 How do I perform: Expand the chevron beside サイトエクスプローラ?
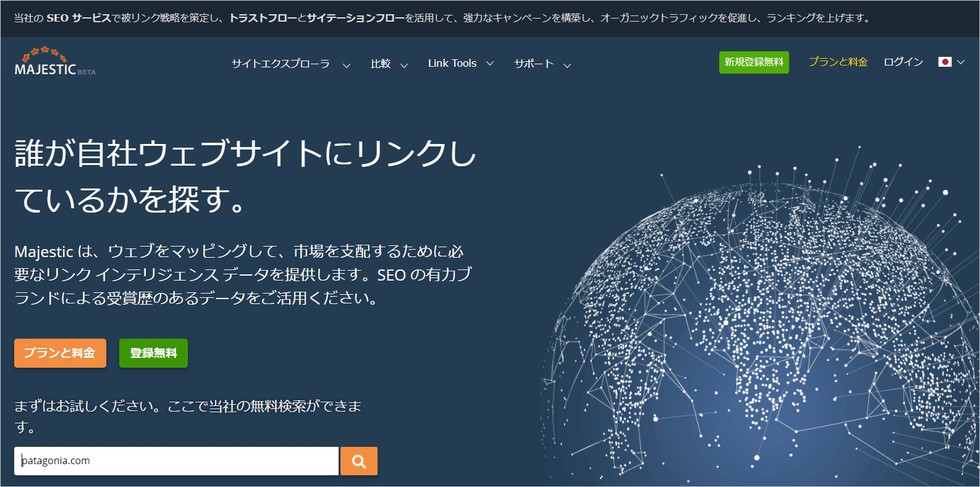347,65
